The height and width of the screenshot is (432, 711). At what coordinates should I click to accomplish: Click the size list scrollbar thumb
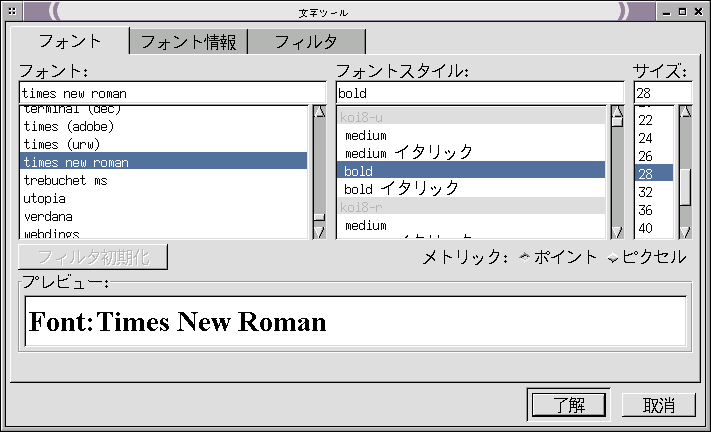tap(686, 187)
